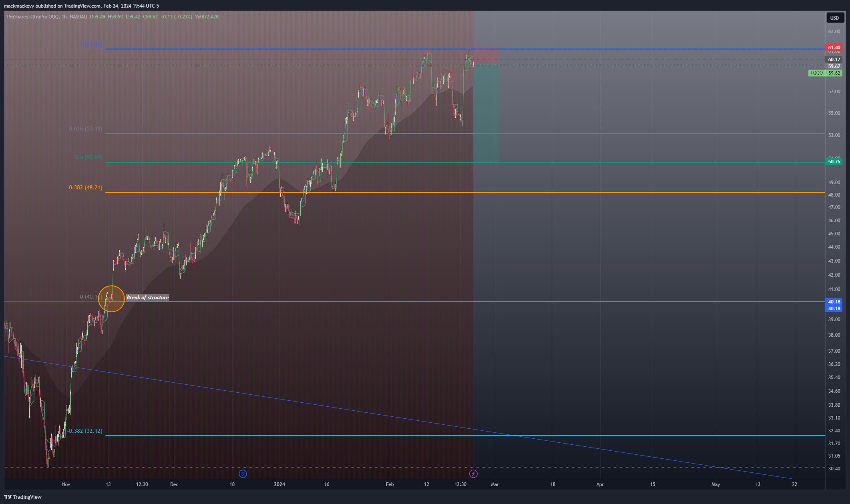Click the 53.00 price scale value
Image resolution: width=850 pixels, height=504 pixels.
834,135
